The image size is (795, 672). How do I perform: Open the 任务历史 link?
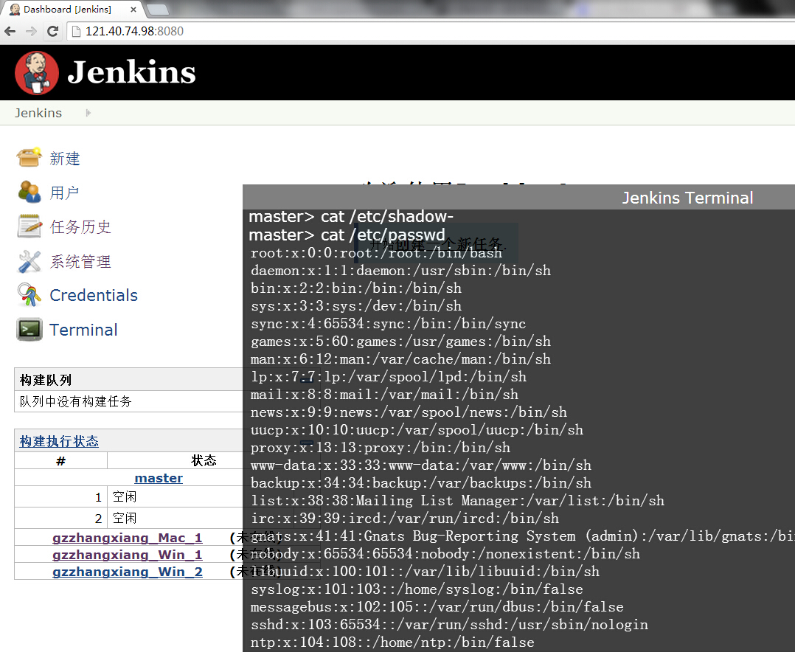tap(80, 226)
